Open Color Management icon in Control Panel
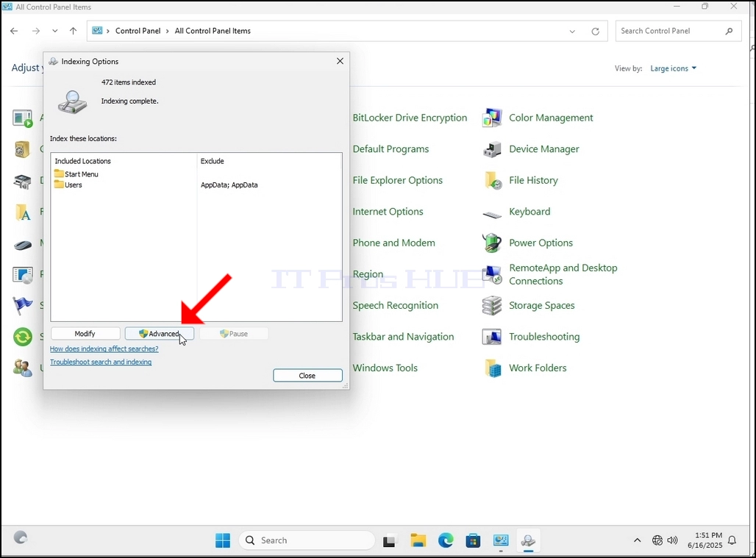Screen dimensions: 756x558 point(492,118)
